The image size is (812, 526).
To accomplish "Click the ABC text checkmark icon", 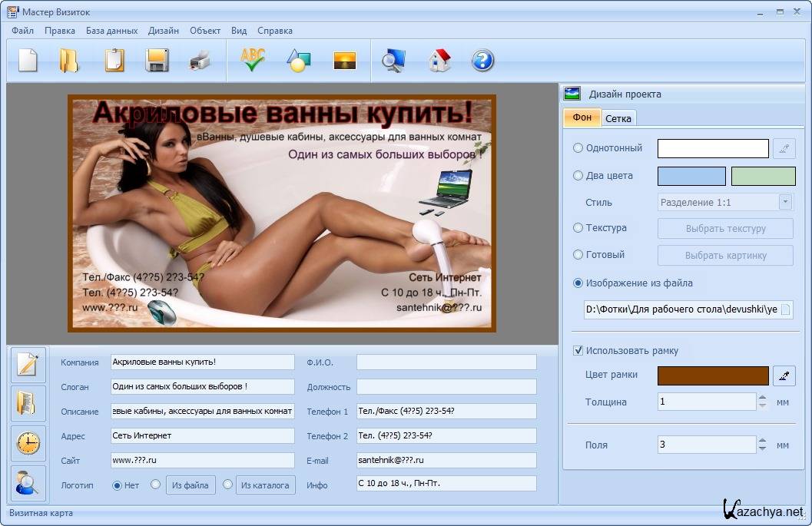I will pyautogui.click(x=253, y=60).
